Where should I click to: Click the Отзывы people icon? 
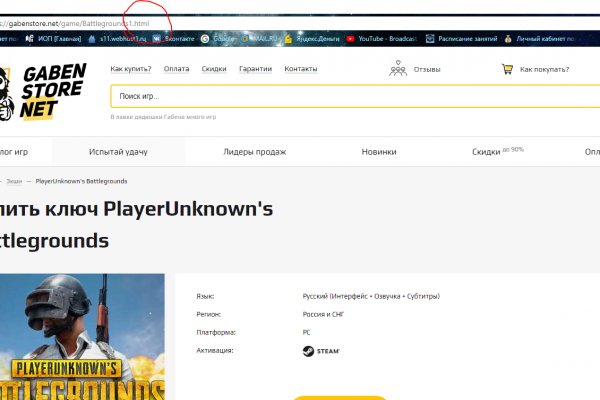pos(398,69)
